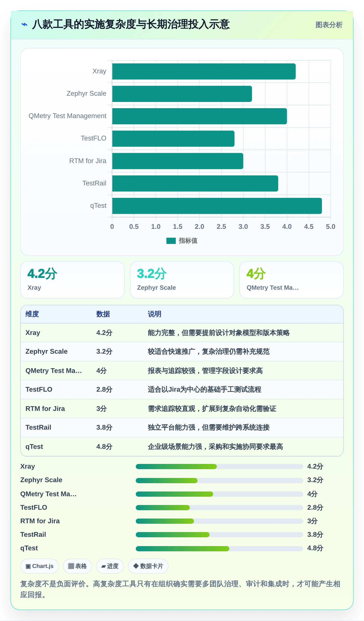Click the description 企业级场景能力强，采购和实施协同要求最高
This screenshot has width=364, height=621.
(x=215, y=447)
